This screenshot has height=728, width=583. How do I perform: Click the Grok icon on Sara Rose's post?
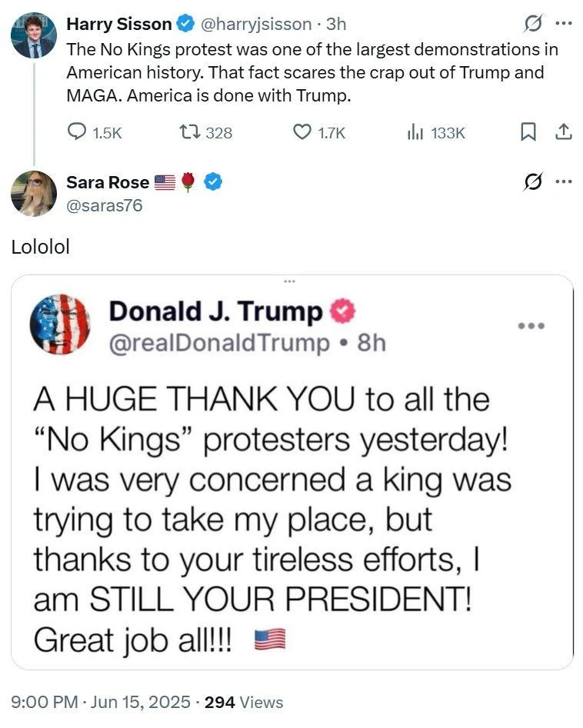(532, 182)
